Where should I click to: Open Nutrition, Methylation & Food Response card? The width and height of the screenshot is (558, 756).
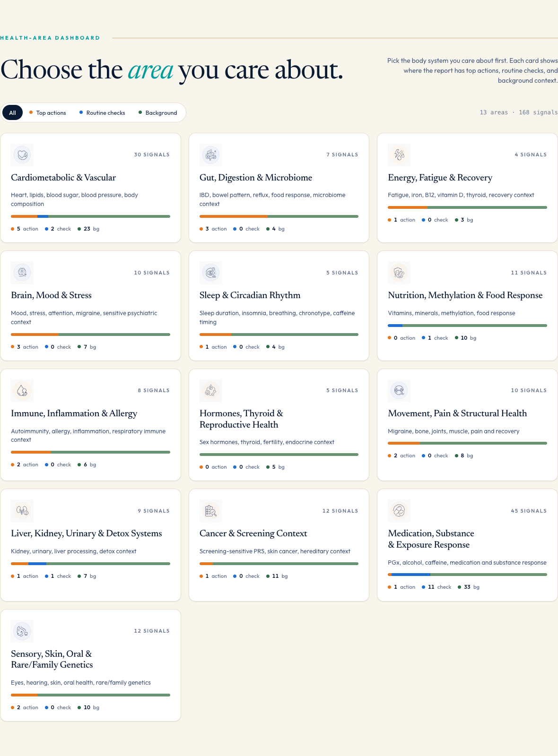[467, 306]
